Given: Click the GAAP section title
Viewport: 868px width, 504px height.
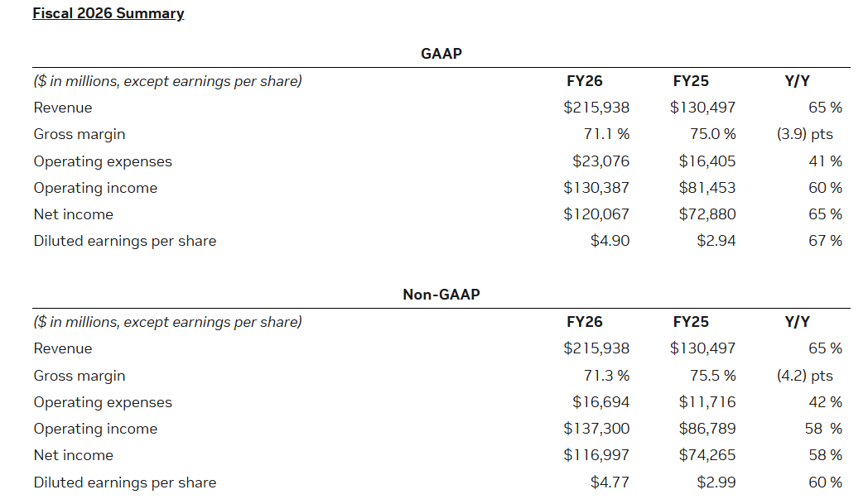Looking at the screenshot, I should 441,53.
